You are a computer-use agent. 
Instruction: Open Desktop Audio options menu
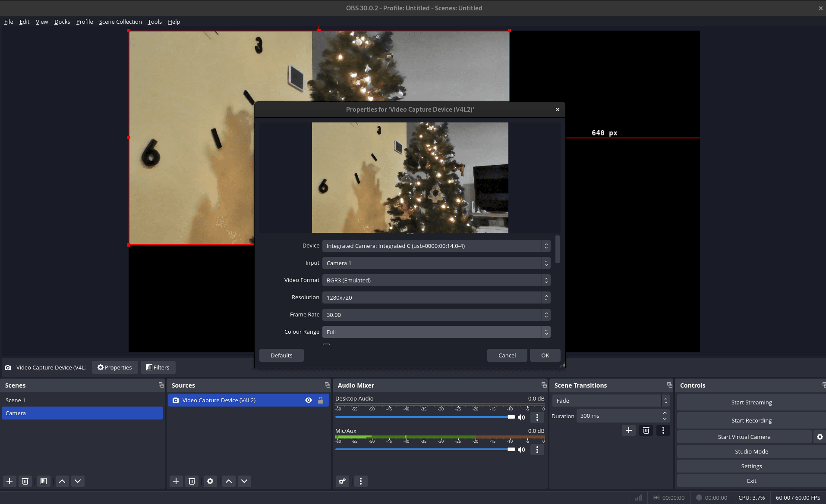pyautogui.click(x=537, y=417)
